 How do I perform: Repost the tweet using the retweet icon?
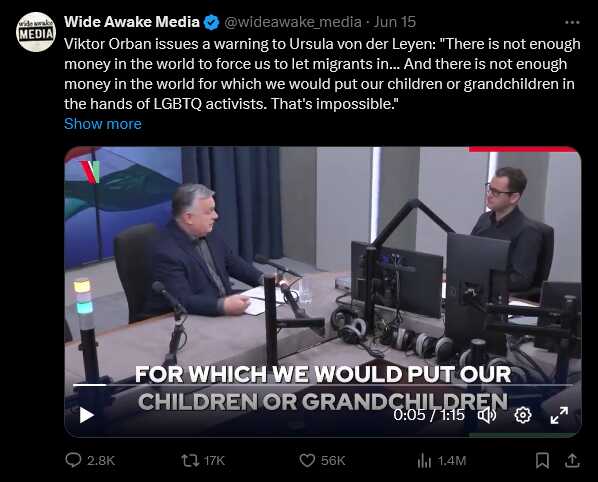(x=190, y=460)
